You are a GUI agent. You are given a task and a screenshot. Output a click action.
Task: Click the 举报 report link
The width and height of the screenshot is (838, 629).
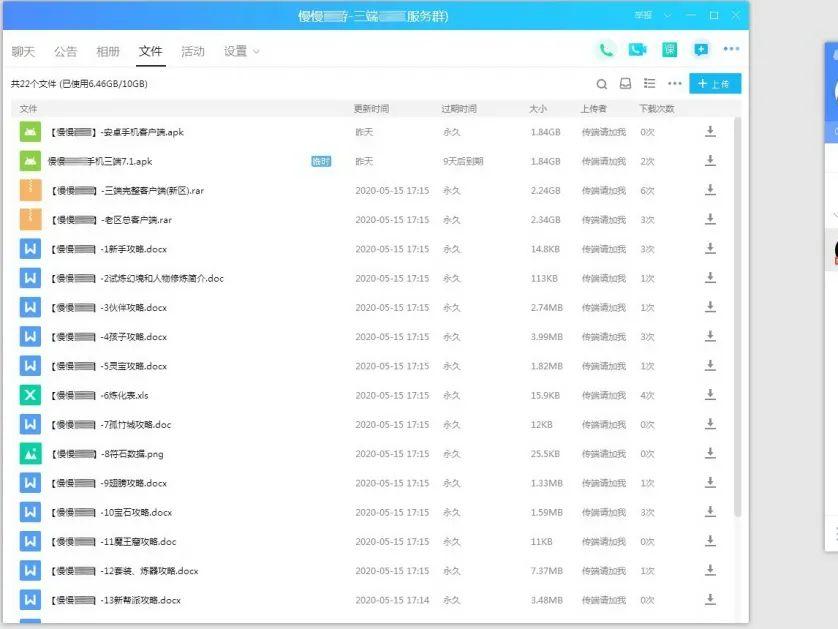point(642,16)
